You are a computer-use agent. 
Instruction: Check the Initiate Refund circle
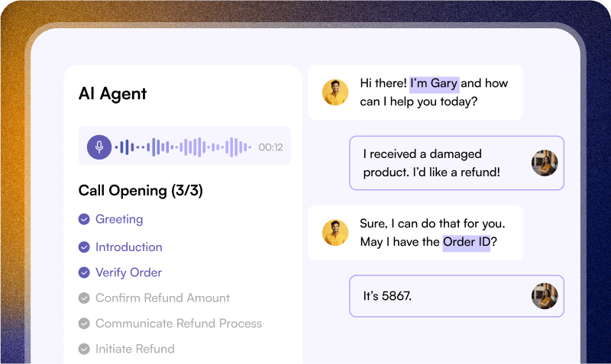84,349
